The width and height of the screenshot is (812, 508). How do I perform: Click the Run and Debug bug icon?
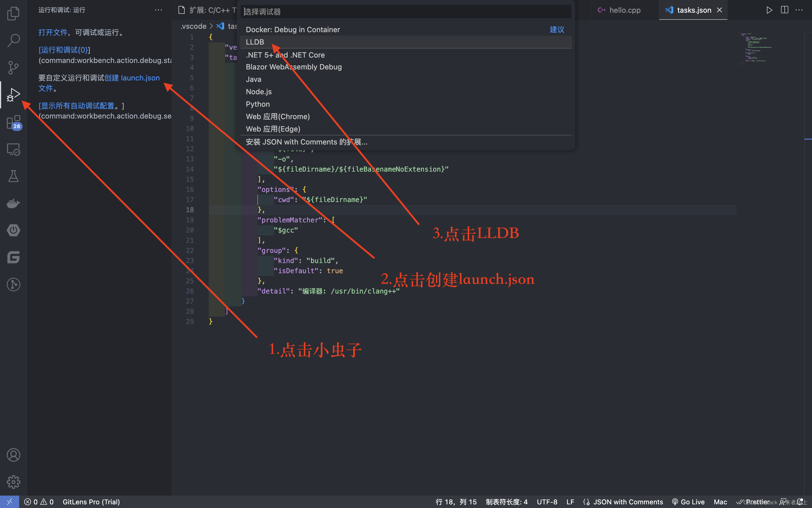click(x=14, y=95)
